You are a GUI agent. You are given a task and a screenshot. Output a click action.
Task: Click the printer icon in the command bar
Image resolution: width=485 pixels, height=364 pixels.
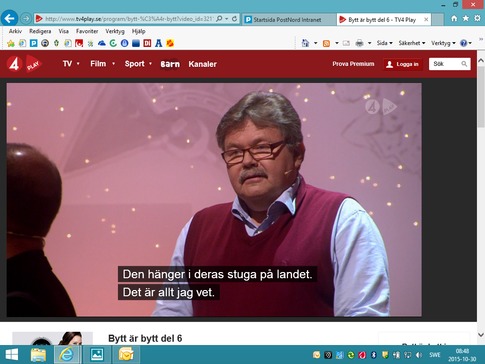[x=359, y=43]
